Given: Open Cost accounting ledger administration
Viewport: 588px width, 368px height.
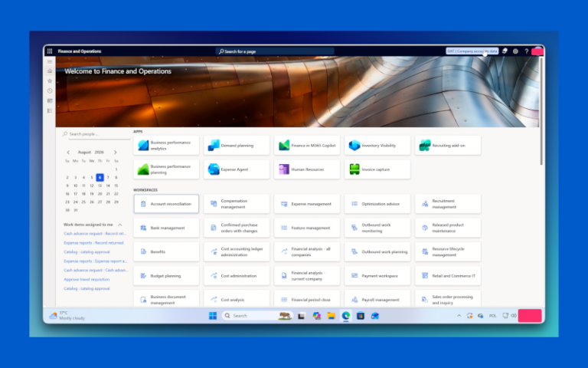Looking at the screenshot, I should pos(237,252).
